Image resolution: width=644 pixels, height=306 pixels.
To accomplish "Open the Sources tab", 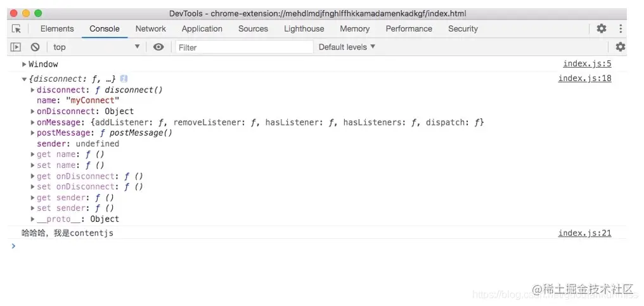I will coord(253,29).
